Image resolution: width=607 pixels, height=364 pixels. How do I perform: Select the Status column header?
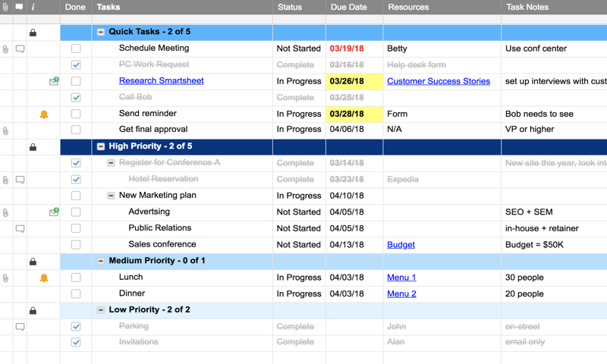[x=290, y=7]
